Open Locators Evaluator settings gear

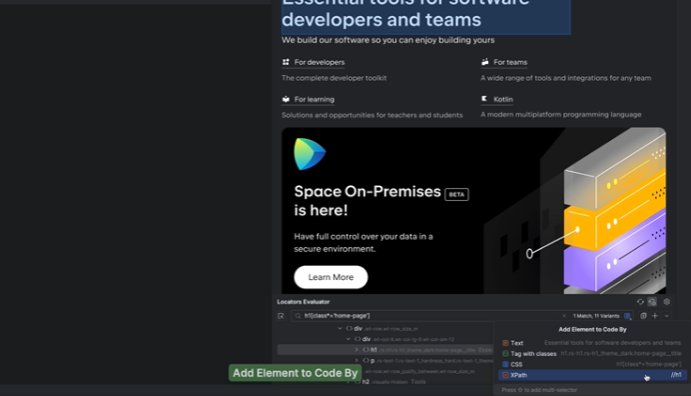click(x=667, y=302)
